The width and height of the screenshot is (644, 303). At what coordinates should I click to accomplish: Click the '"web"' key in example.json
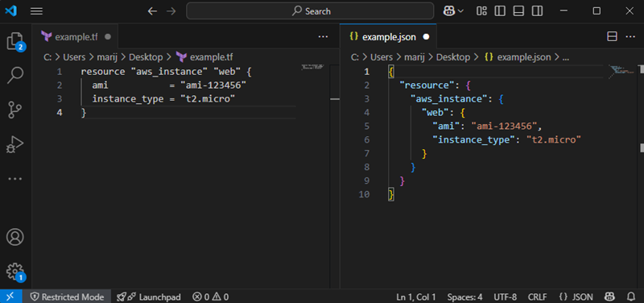click(436, 112)
